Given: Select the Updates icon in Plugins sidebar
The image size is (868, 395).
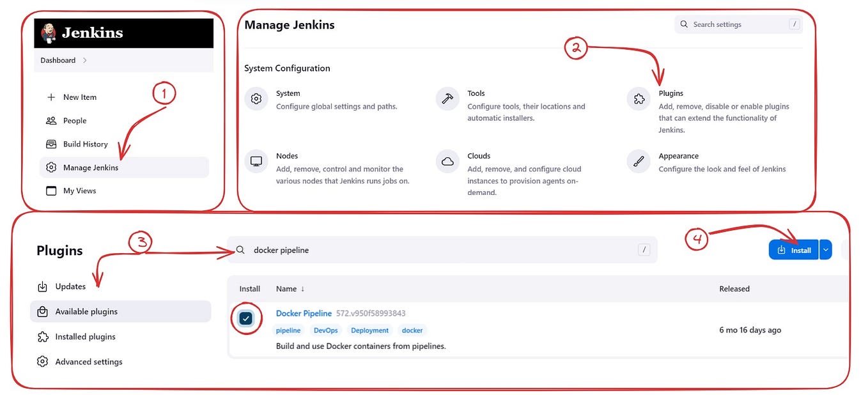Looking at the screenshot, I should click(x=42, y=286).
